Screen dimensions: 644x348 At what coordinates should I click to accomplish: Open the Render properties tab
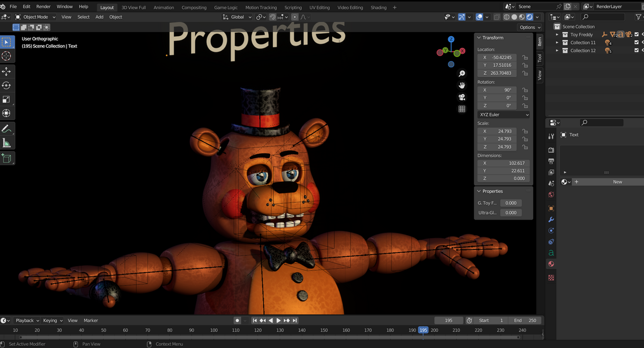[x=551, y=150]
